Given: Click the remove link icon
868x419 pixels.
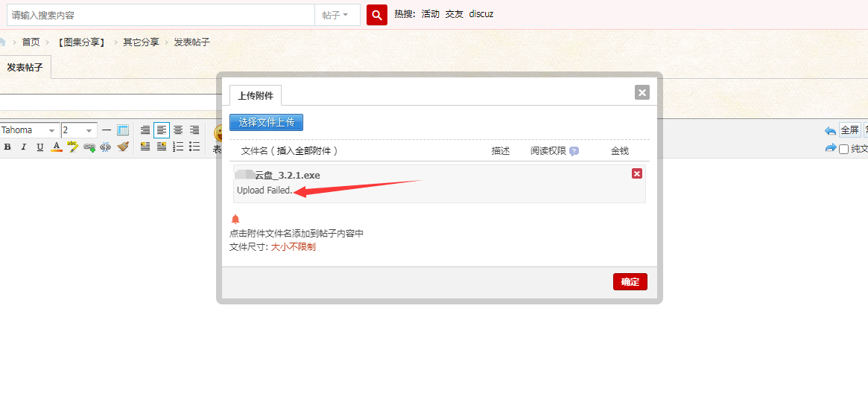Looking at the screenshot, I should tap(106, 147).
